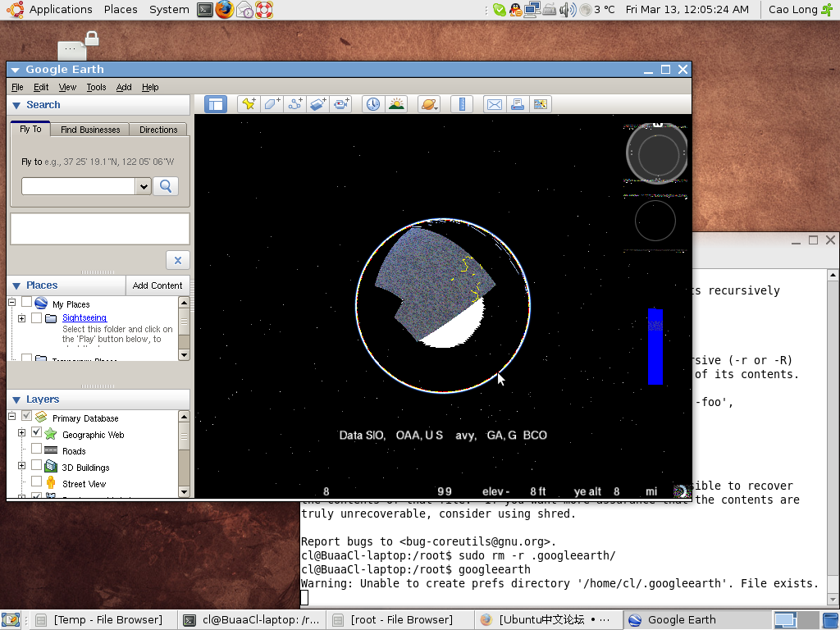Click the 3D Buildings layer icon
840x630 pixels.
pos(50,467)
